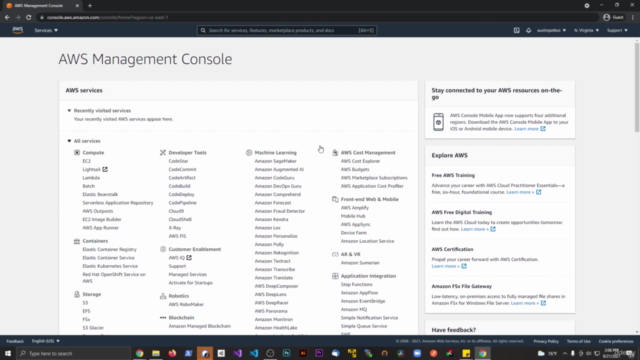Open the notifications bell icon
The image size is (640, 360).
point(529,30)
